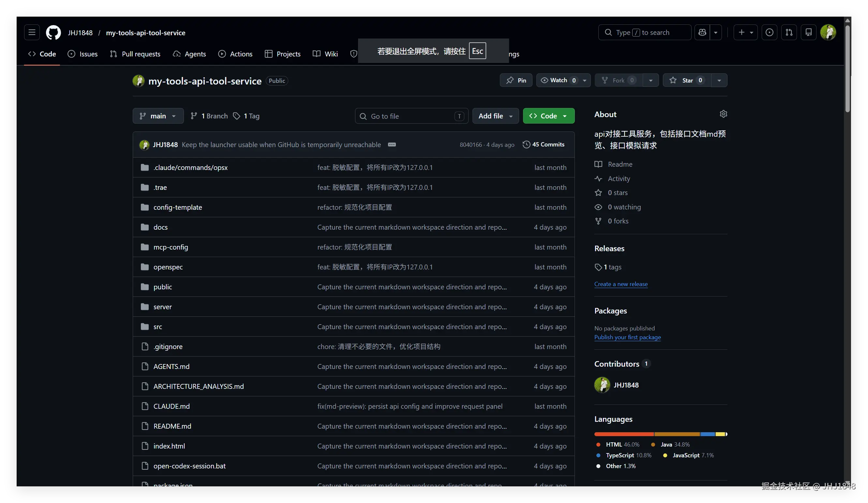Click the HTML segment of the language bar
868x503 pixels.
623,434
